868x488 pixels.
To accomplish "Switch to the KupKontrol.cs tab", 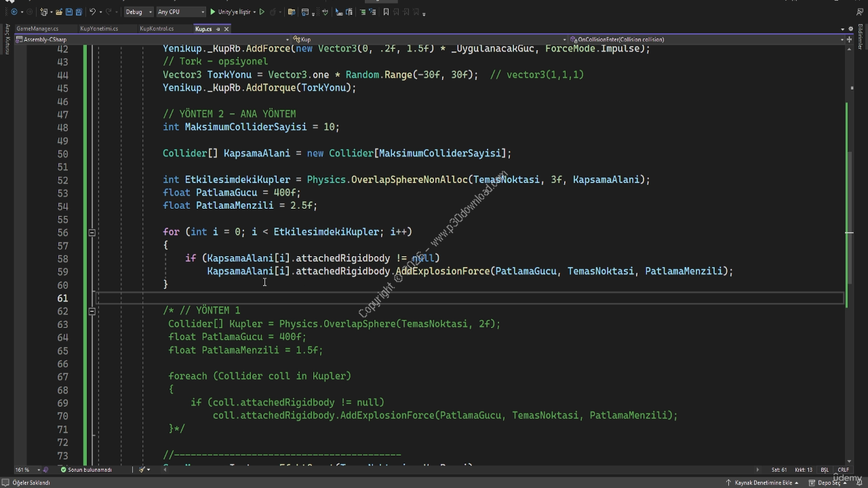I will tap(157, 29).
